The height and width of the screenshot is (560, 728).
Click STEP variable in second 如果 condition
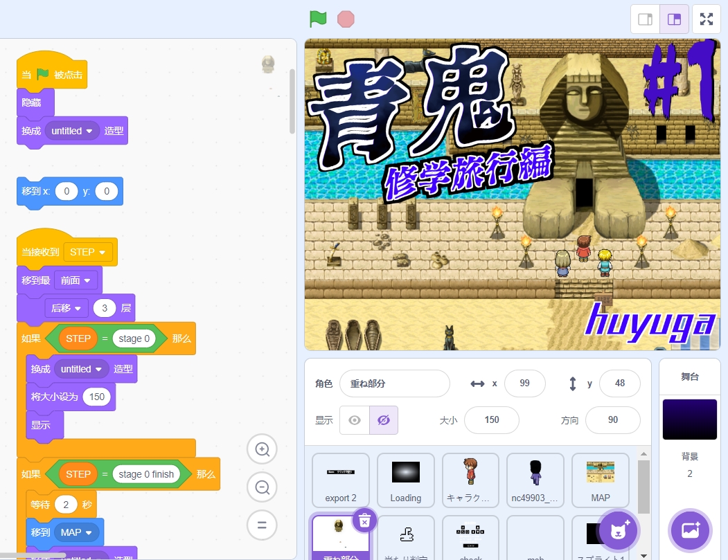tap(78, 474)
